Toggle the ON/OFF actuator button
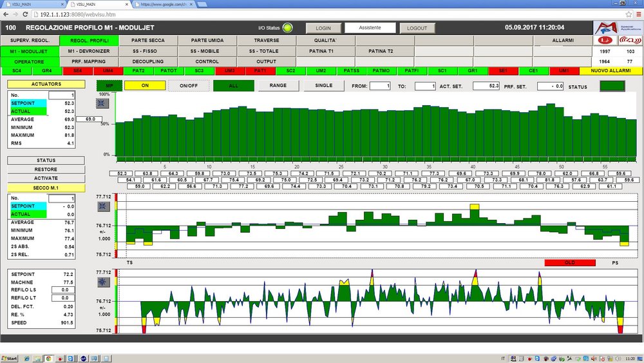 point(189,85)
